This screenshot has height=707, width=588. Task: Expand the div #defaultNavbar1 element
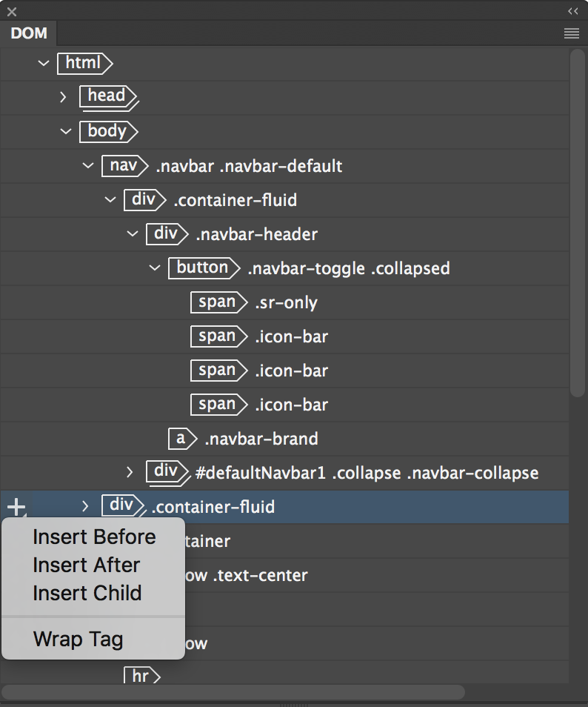tap(129, 473)
